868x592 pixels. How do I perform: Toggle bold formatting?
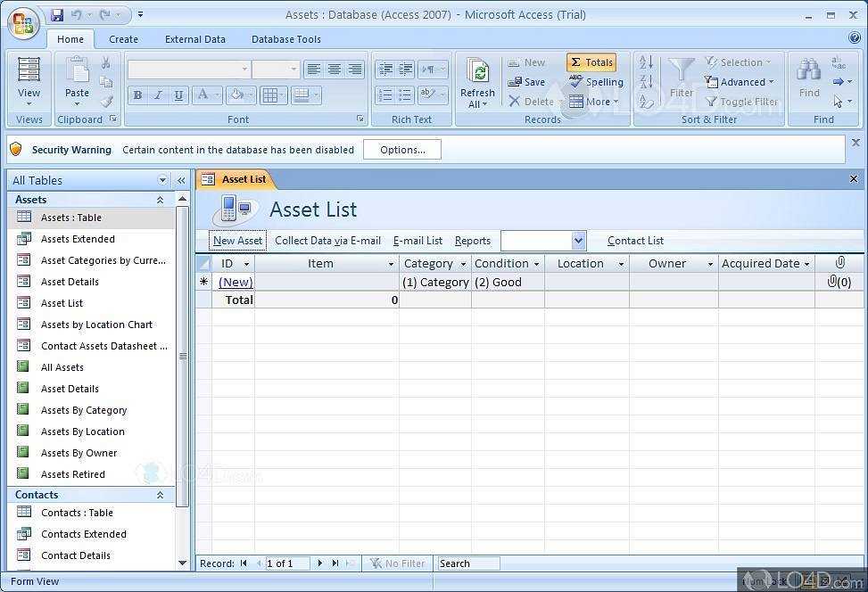point(137,95)
